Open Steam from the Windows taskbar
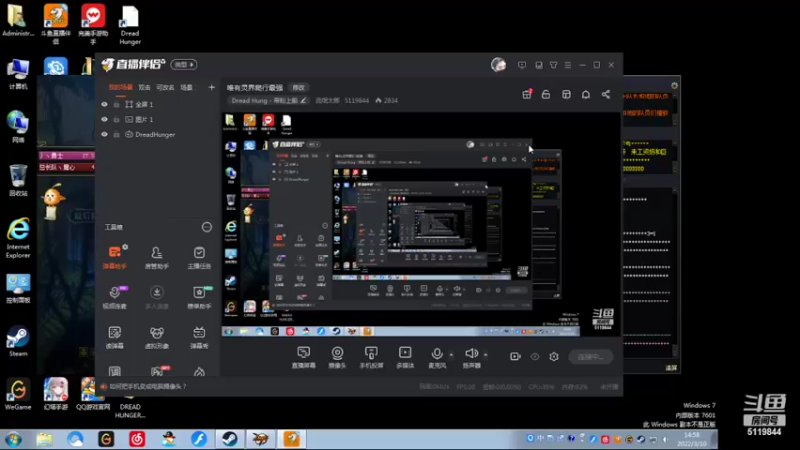 [x=229, y=439]
